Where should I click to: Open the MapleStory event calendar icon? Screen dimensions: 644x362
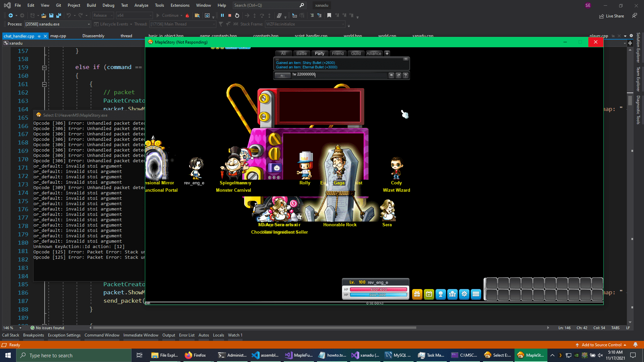click(x=429, y=294)
